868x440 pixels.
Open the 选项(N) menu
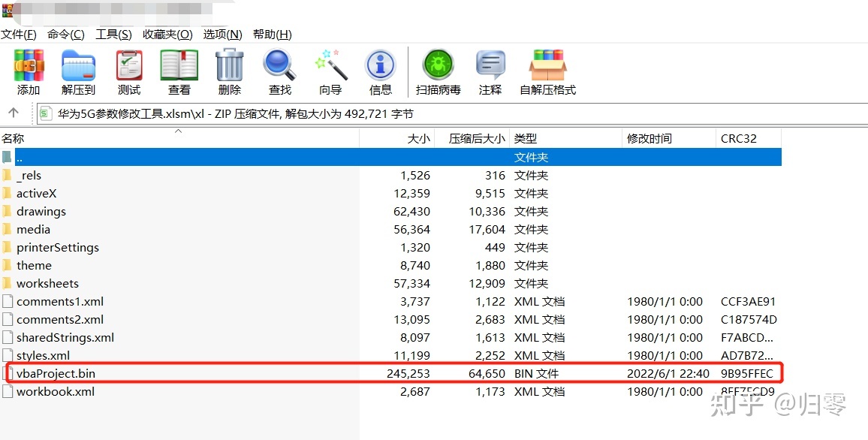(222, 35)
